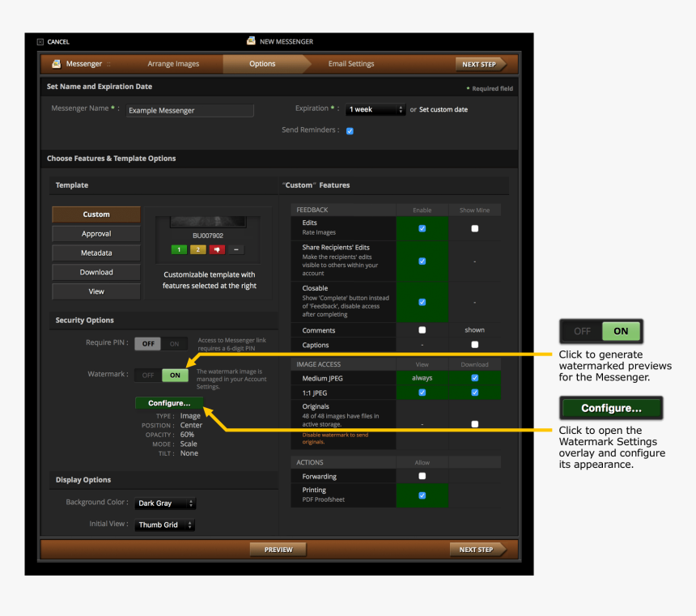Open Background Color Dark Gray dropdown
This screenshot has height=616, width=696.
[x=166, y=503]
